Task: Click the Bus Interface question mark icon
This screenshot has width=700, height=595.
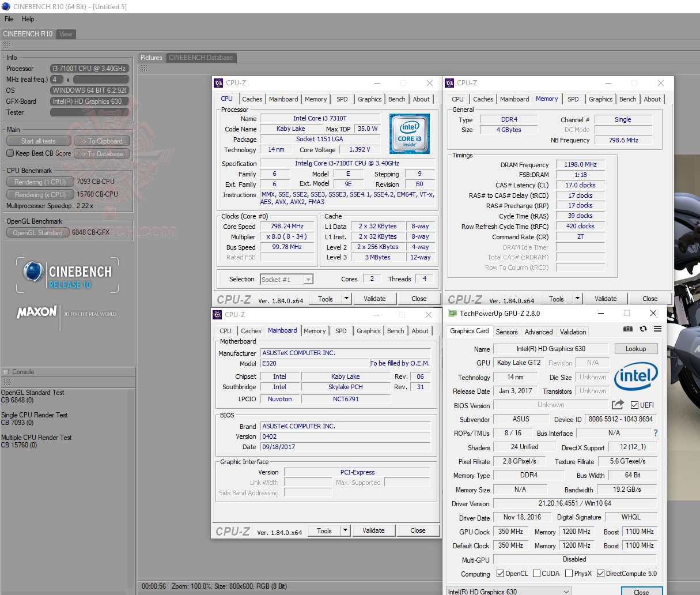Action: [x=655, y=433]
